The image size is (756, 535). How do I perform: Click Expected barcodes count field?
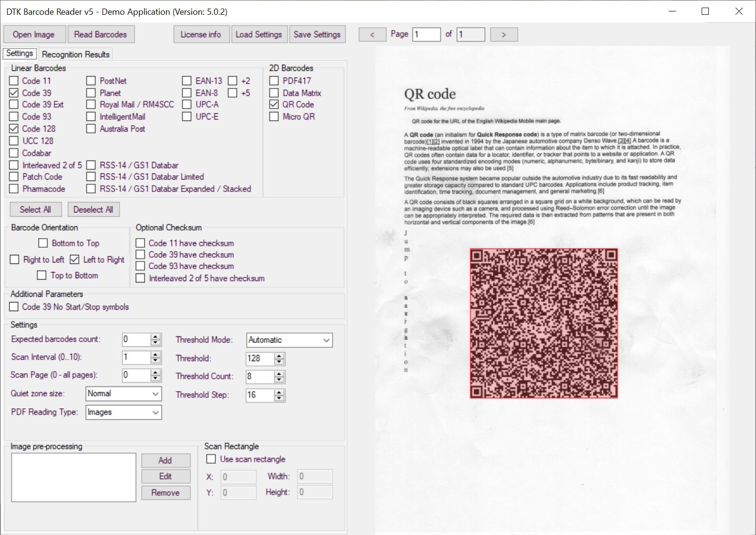136,339
